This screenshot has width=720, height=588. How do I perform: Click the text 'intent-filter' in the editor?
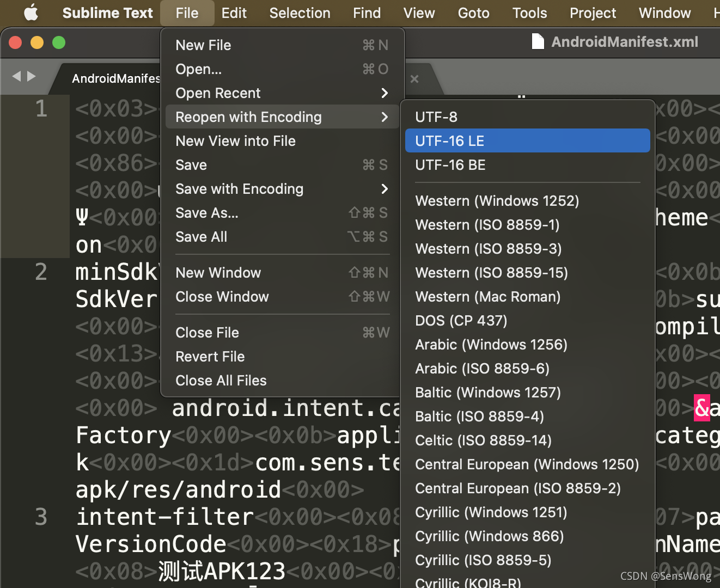[165, 517]
